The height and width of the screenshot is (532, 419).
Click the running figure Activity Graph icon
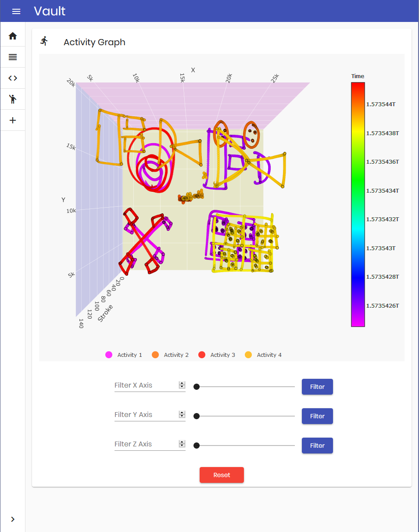tap(44, 41)
